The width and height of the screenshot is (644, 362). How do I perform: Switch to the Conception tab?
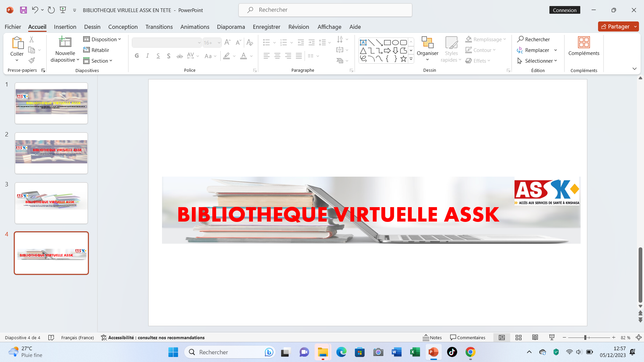[123, 27]
